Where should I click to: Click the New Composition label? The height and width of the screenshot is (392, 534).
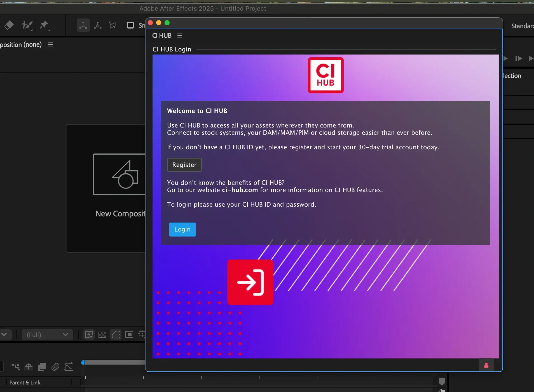coord(120,214)
